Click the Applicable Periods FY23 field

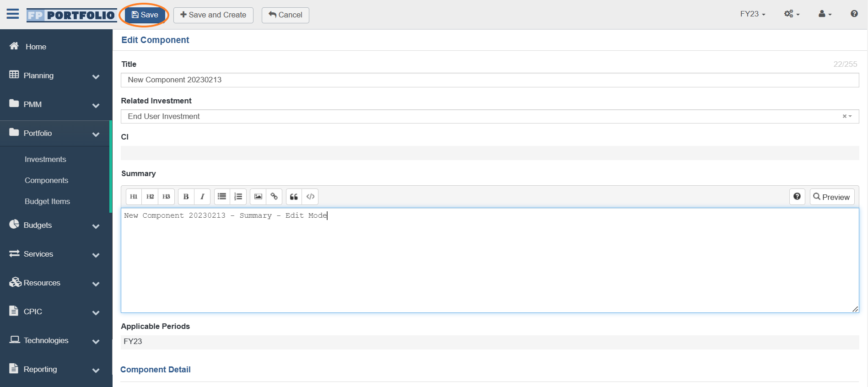(490, 342)
